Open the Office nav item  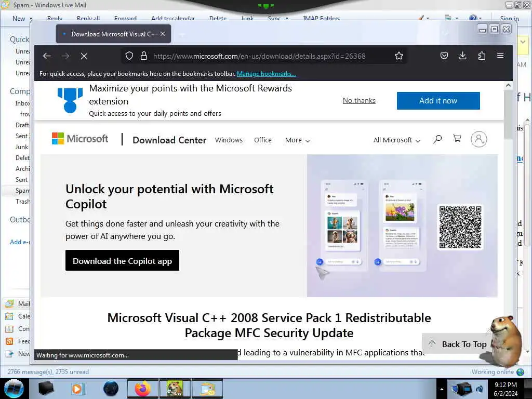coord(262,140)
